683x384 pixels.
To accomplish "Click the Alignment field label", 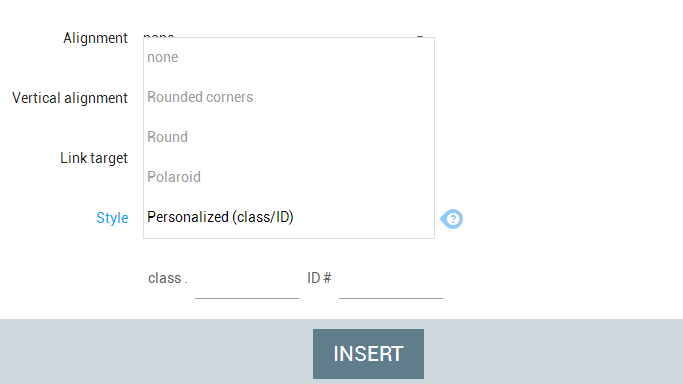I will point(95,38).
